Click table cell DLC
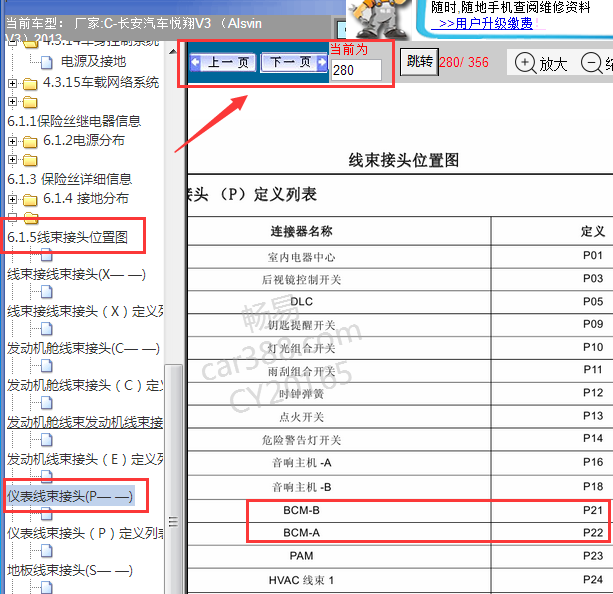Image resolution: width=613 pixels, height=594 pixels. tap(301, 301)
